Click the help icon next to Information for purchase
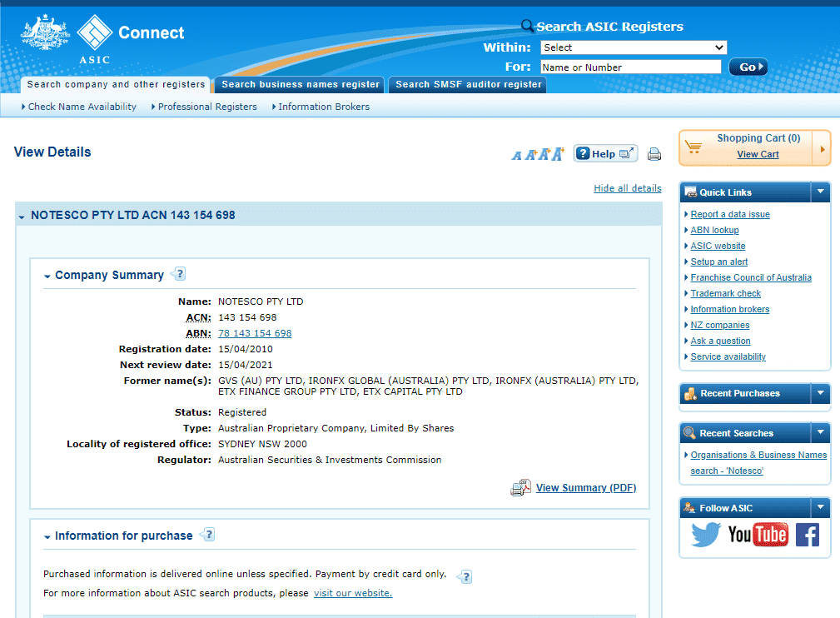The image size is (840, 618). point(207,536)
